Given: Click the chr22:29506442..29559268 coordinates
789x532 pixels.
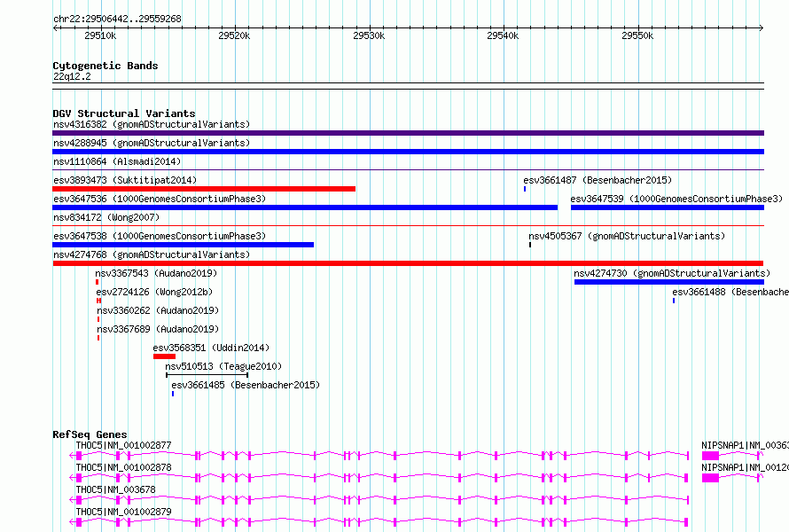Looking at the screenshot, I should click(117, 19).
